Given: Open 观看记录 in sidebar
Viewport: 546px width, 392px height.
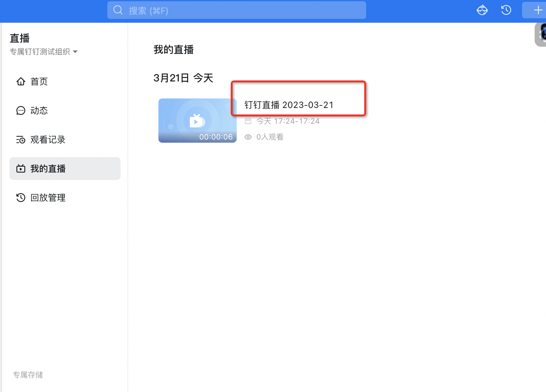Looking at the screenshot, I should coord(65,140).
